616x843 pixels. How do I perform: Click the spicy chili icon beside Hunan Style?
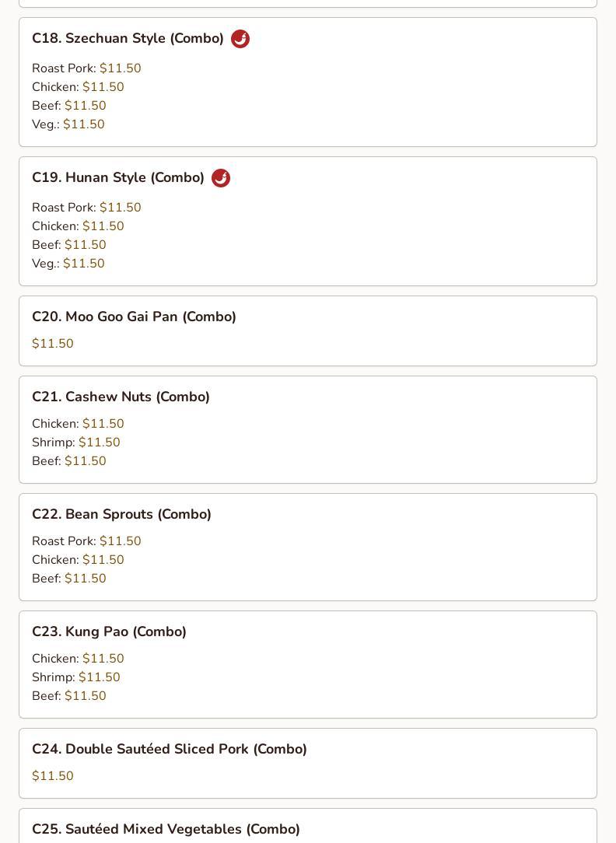pos(221,178)
